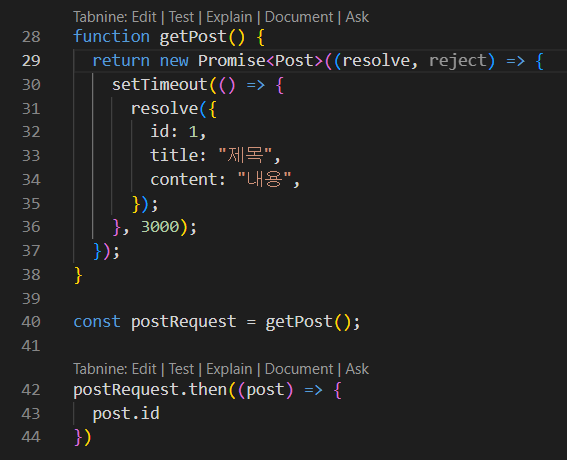Click the 'id' property on line 32
The width and height of the screenshot is (567, 460).
(159, 131)
